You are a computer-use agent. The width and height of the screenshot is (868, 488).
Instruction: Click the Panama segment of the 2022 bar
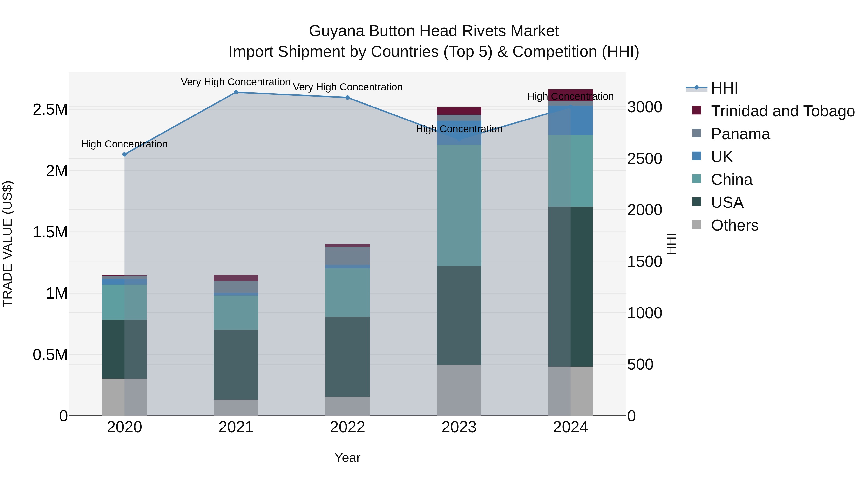[347, 256]
